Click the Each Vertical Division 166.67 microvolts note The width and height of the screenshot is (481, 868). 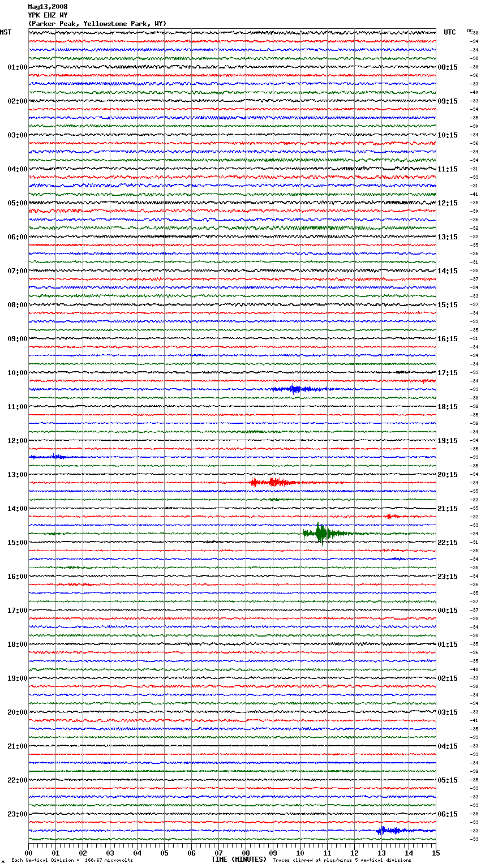(72, 860)
